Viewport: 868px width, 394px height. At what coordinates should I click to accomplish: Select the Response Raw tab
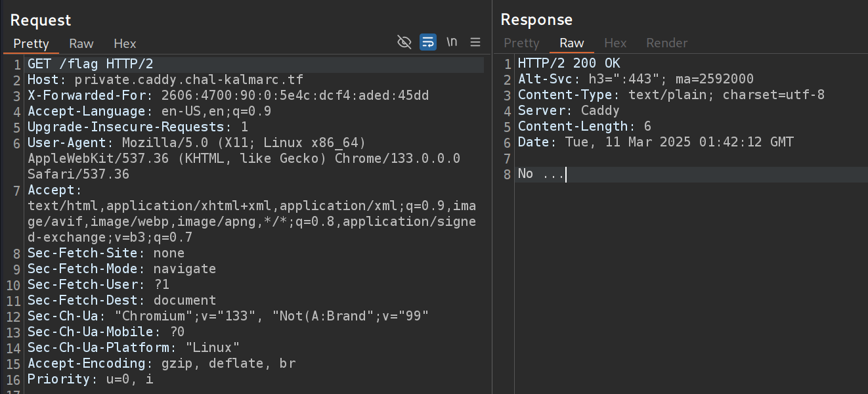coord(571,43)
